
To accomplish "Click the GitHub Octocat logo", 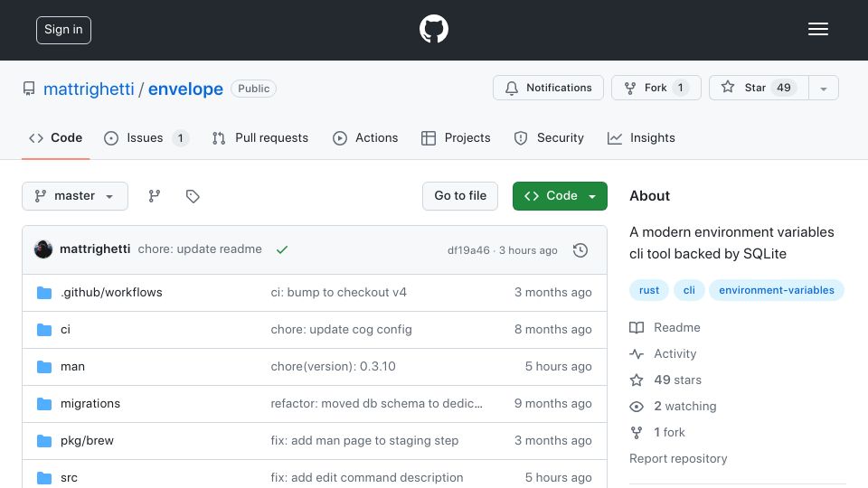I will click(x=433, y=29).
